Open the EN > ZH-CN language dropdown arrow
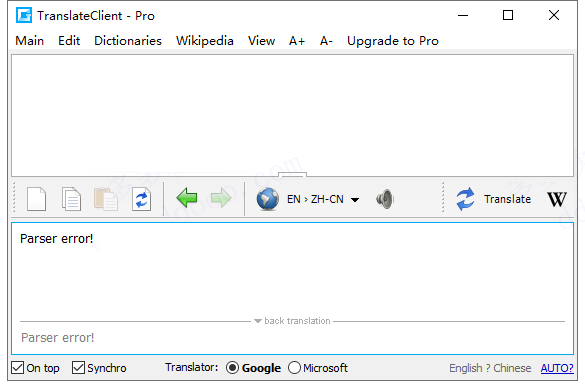 pos(355,200)
